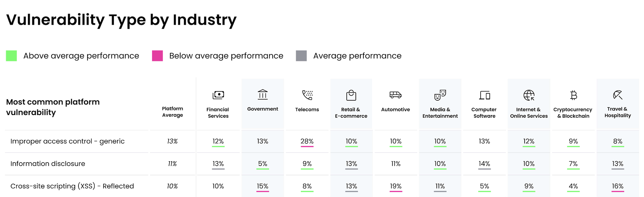The width and height of the screenshot is (644, 197).
Task: Click Telecoms 28% improper access control value
Action: [307, 141]
